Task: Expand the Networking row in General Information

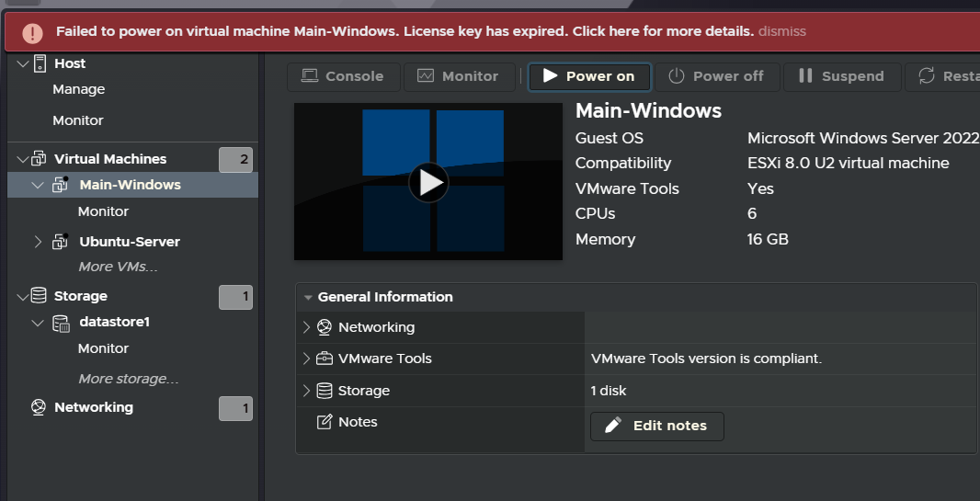Action: (x=306, y=327)
